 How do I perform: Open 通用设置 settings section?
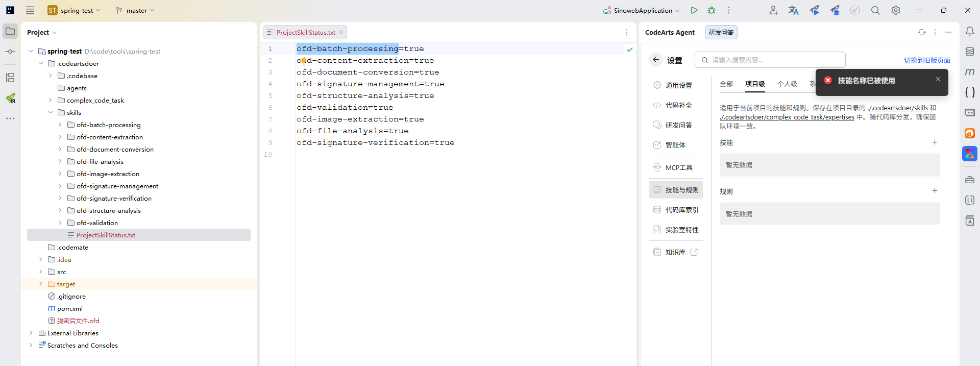coord(676,85)
